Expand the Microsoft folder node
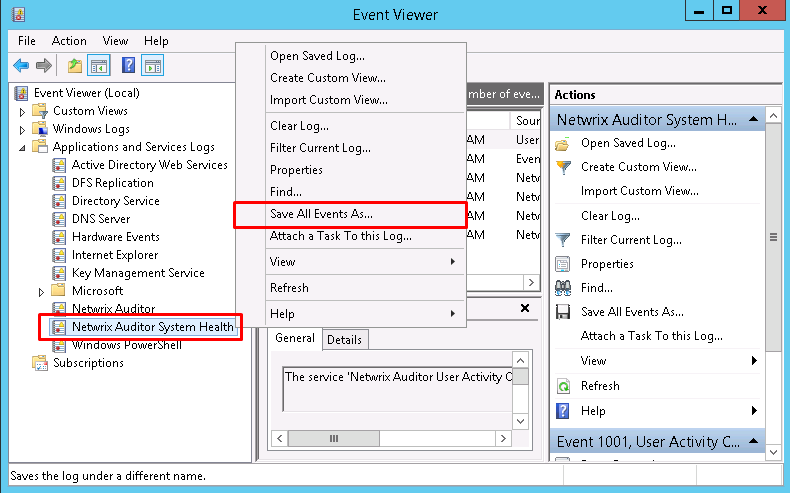 point(41,292)
